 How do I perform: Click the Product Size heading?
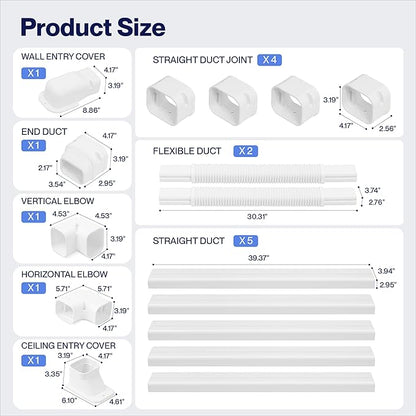click(x=93, y=27)
